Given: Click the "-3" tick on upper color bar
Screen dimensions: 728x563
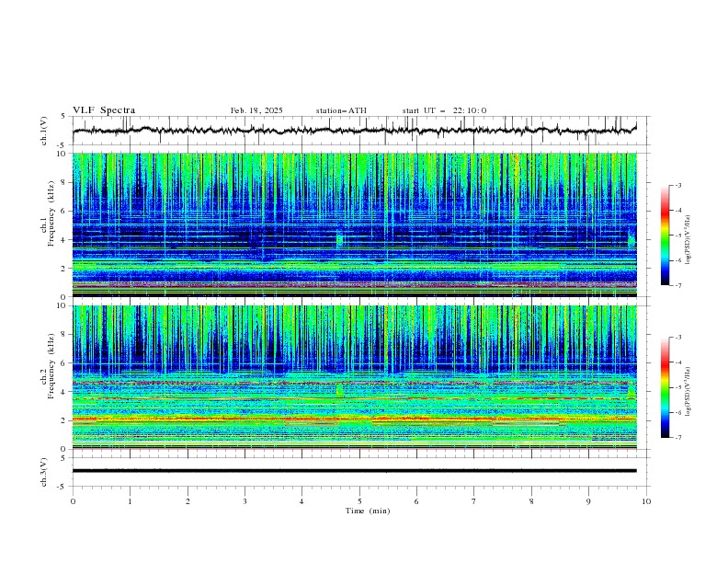Looking at the screenshot, I should [678, 185].
